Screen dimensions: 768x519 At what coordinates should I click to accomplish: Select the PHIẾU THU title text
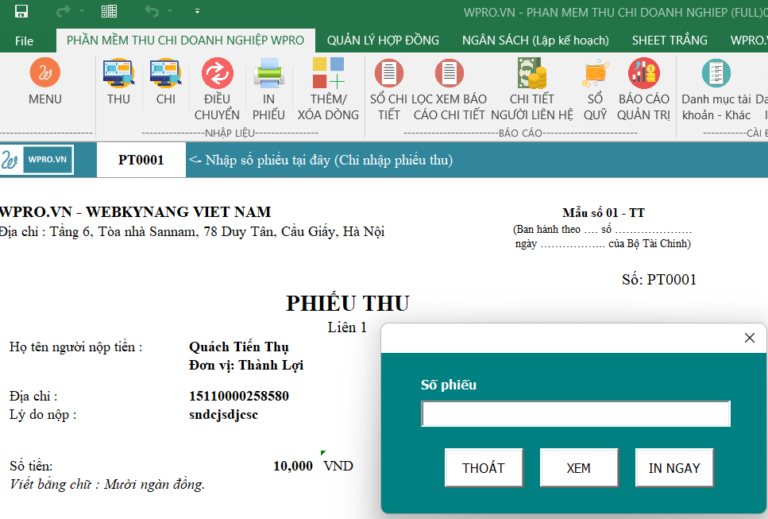pyautogui.click(x=348, y=304)
